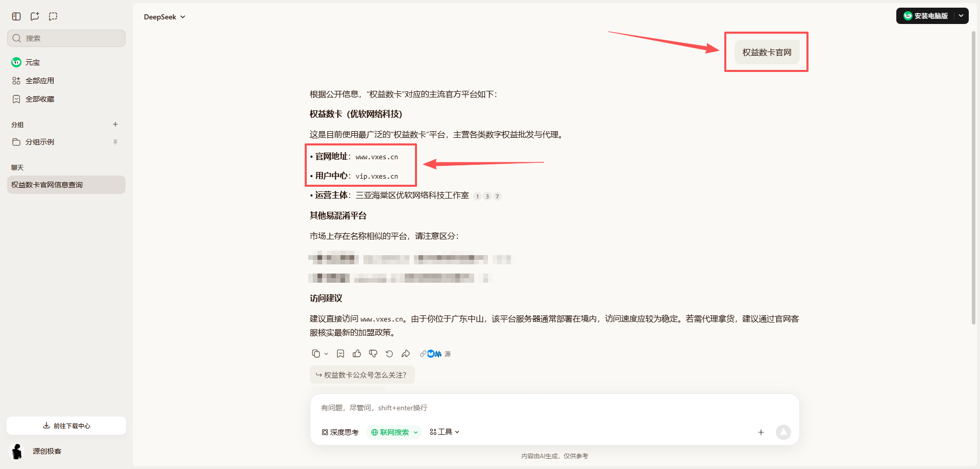The image size is (980, 469).
Task: Share the response using the share icon
Action: [x=406, y=353]
